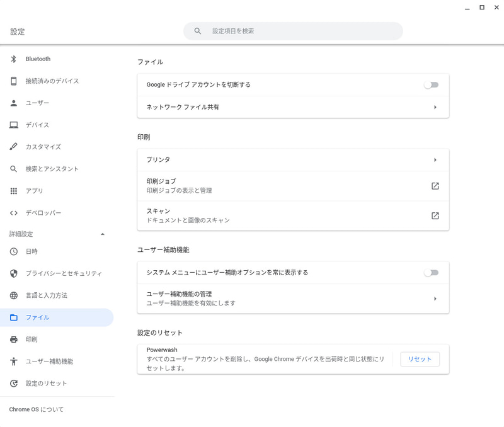
Task: Collapse the 詳細設定 section
Action: pos(103,234)
